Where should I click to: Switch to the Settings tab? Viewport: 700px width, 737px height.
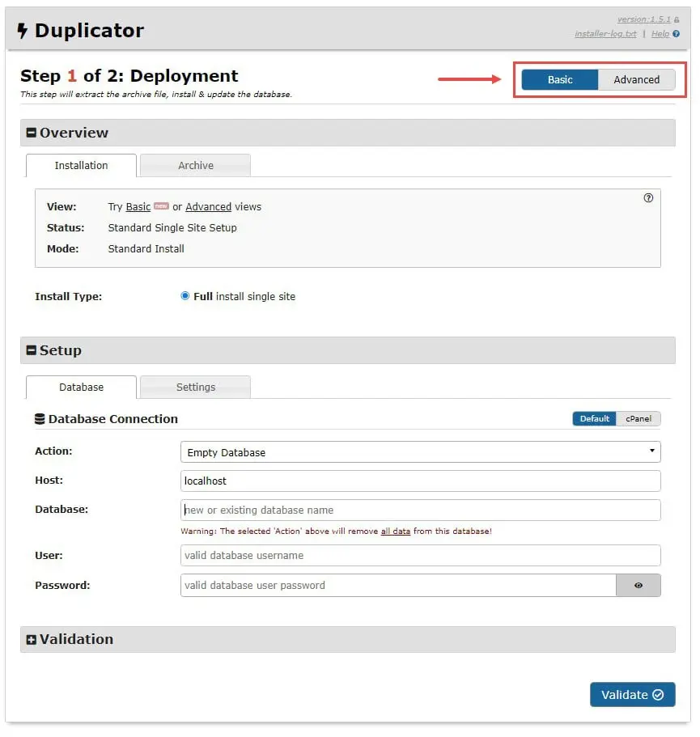196,388
